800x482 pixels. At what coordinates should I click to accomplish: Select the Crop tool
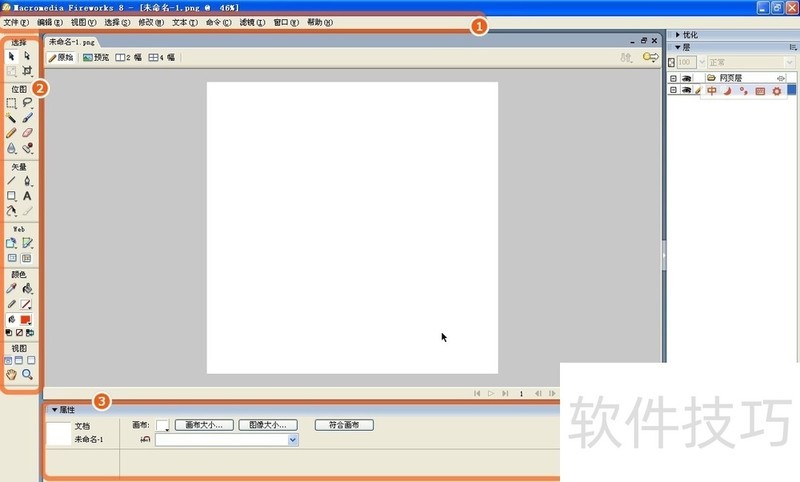[27, 71]
